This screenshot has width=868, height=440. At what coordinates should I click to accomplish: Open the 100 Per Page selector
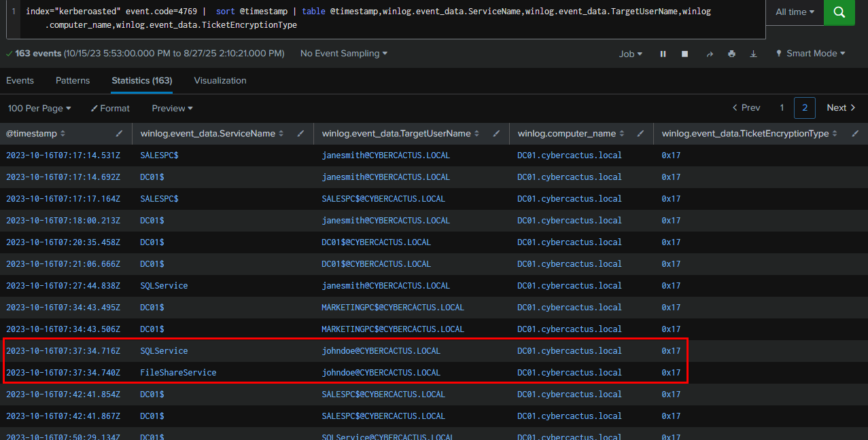click(x=39, y=108)
